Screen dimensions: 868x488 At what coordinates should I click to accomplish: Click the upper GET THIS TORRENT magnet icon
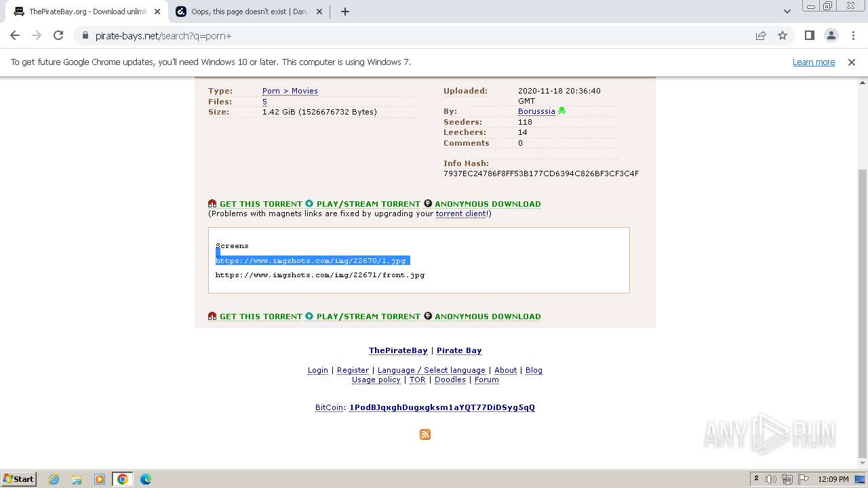(212, 203)
